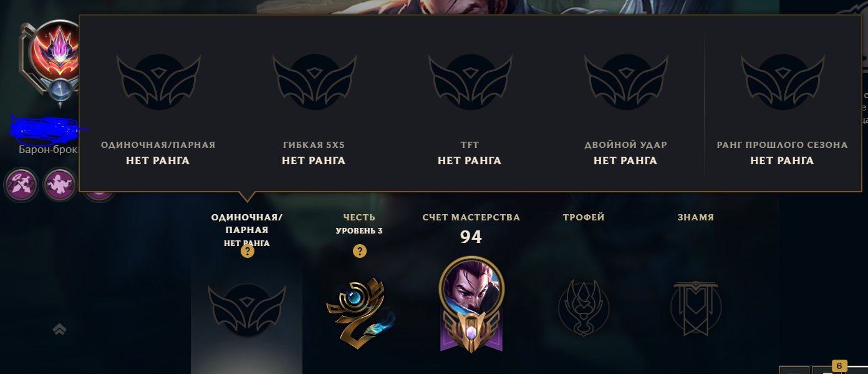Click the Trophy placeholder emblem

click(583, 307)
